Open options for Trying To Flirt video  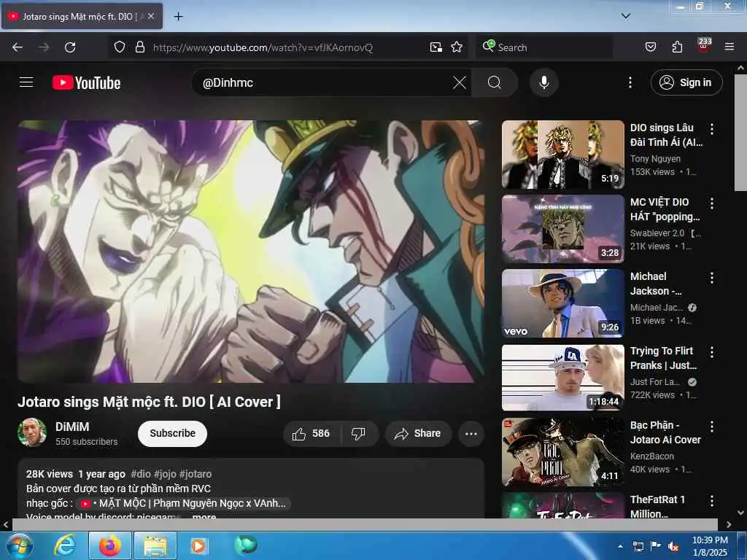coord(712,352)
